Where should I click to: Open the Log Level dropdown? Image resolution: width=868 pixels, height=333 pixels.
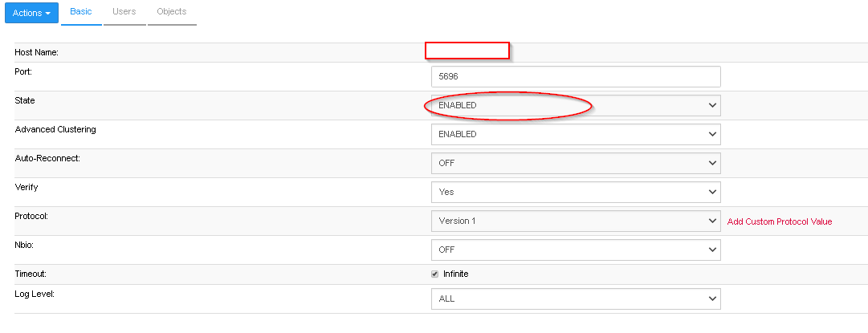pos(576,299)
